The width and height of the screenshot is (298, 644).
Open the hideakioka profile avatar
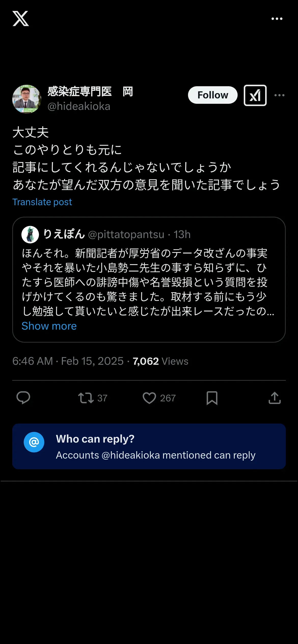coord(27,99)
